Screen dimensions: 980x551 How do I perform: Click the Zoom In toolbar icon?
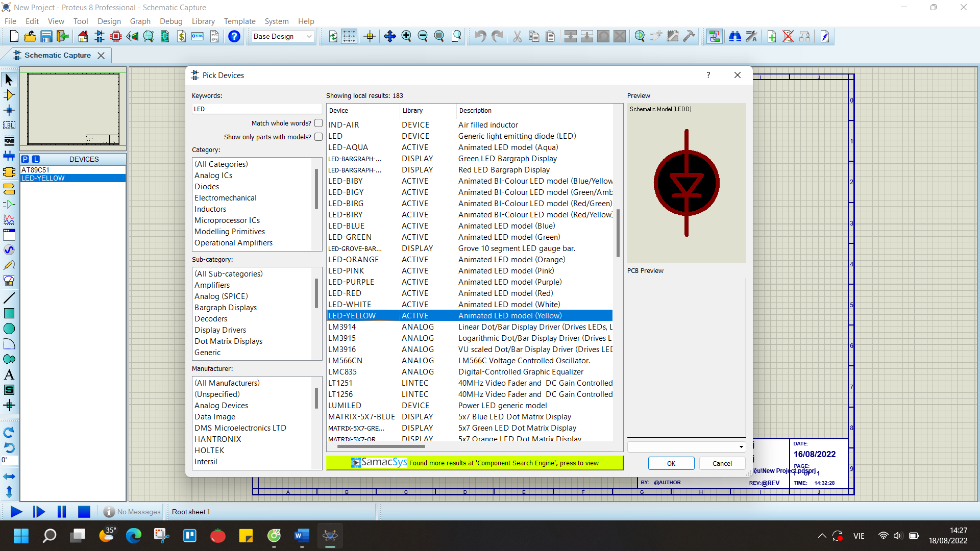(407, 36)
